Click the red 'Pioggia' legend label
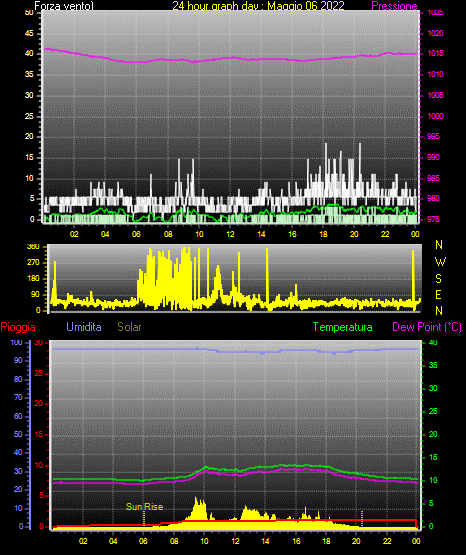Image resolution: width=466 pixels, height=555 pixels. coord(18,327)
